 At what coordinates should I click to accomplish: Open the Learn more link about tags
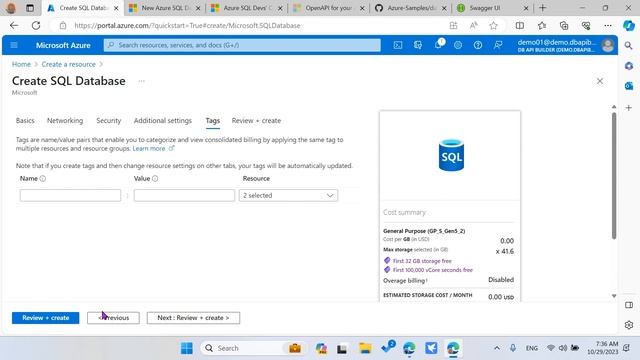(149, 149)
